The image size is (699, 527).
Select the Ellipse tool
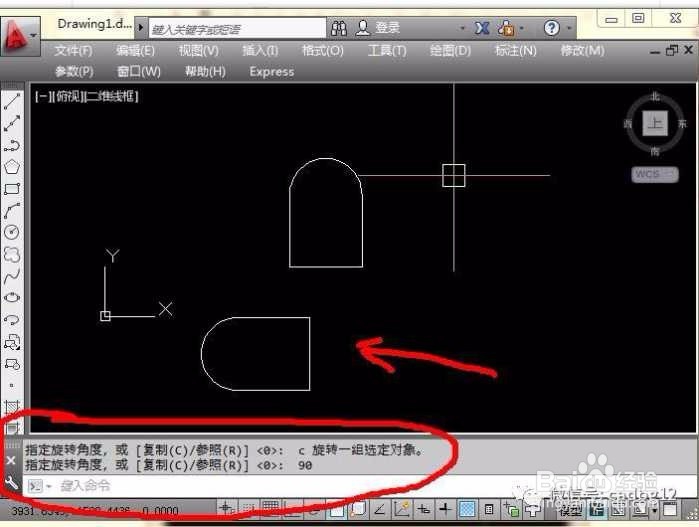[12, 297]
